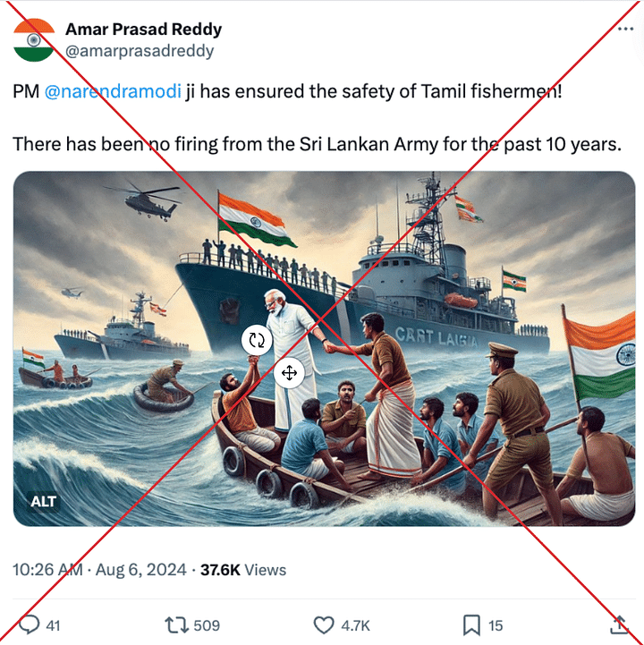644x645 pixels.
Task: Open the @narendramodi mention link
Action: tap(113, 91)
